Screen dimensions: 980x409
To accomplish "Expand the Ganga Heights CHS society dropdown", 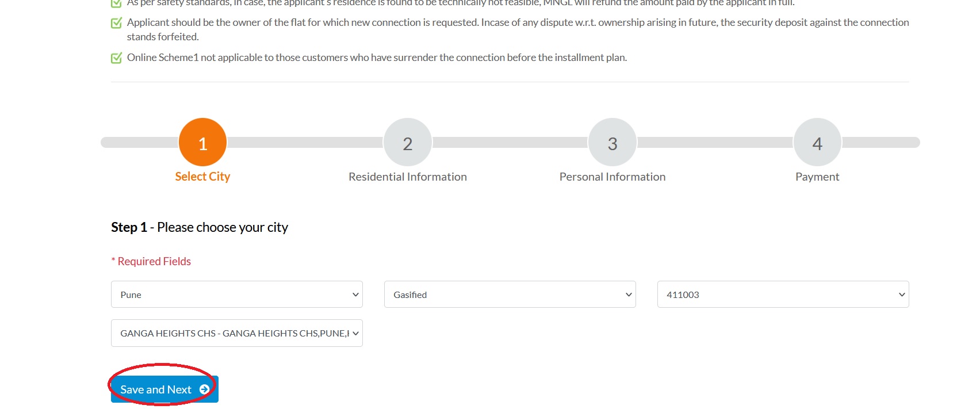I will [236, 333].
